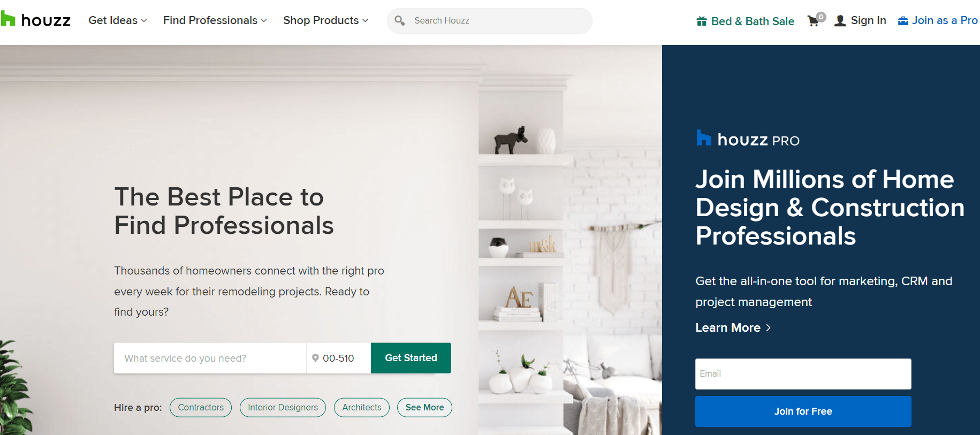Screen dimensions: 980x435
Task: Click the green Houzz logo icon
Action: (x=7, y=19)
